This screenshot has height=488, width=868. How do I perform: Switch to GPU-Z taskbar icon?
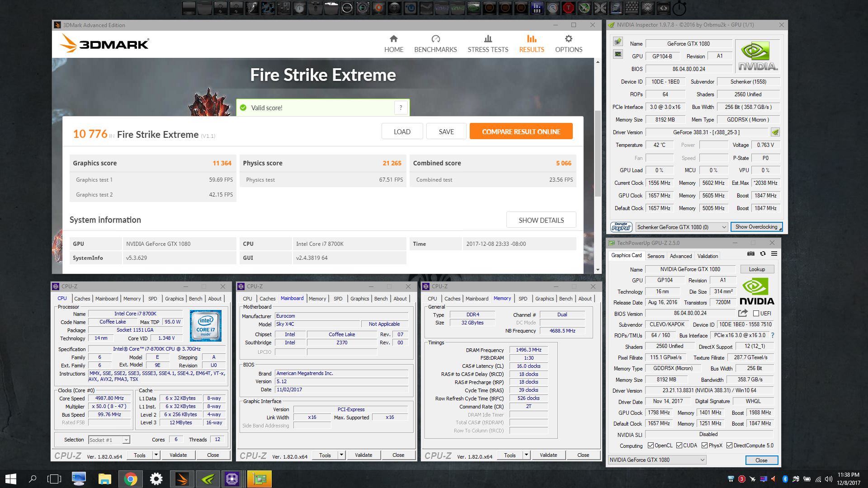[x=259, y=479]
